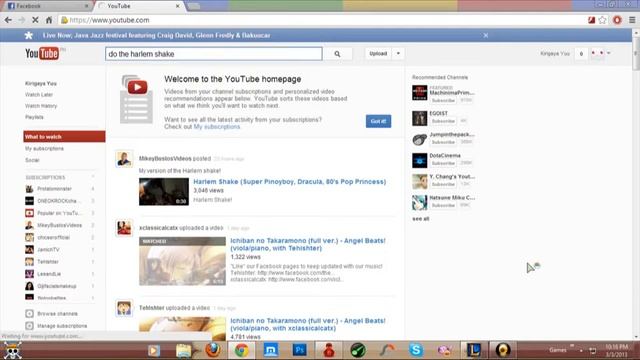Click the taskbar clock

616,351
